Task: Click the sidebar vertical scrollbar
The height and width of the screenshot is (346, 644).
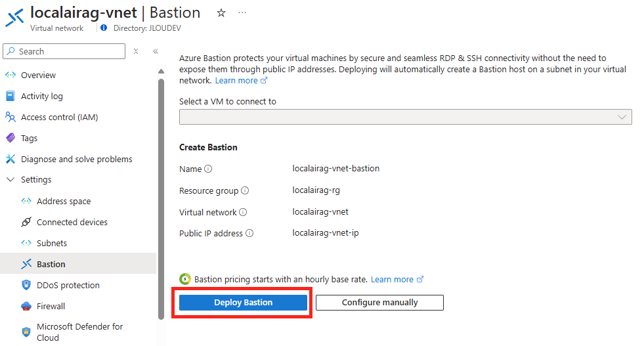Action: tap(161, 198)
